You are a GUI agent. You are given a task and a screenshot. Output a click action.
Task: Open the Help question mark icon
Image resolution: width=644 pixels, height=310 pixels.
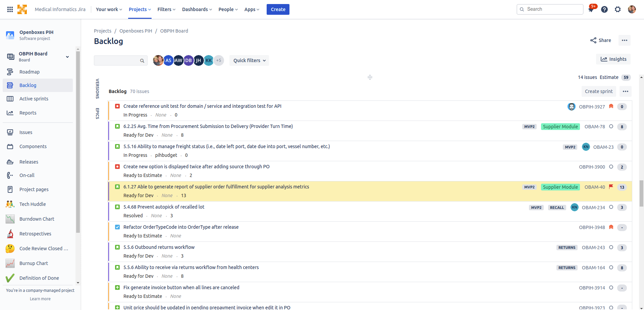[x=604, y=9]
